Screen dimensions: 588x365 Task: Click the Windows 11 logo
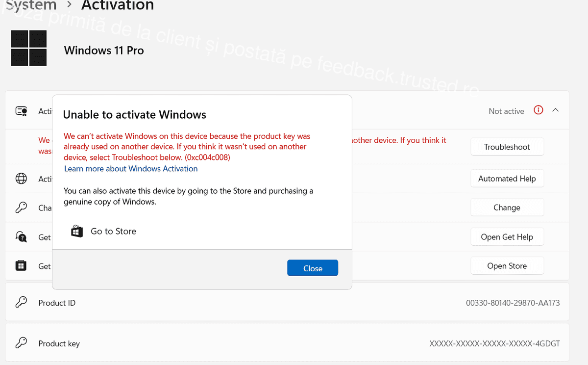click(28, 48)
